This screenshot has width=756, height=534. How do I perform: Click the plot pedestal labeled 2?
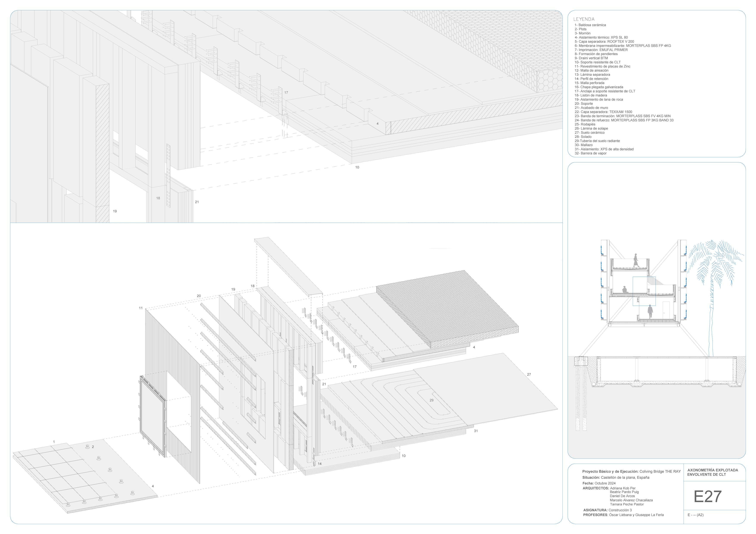tap(88, 447)
